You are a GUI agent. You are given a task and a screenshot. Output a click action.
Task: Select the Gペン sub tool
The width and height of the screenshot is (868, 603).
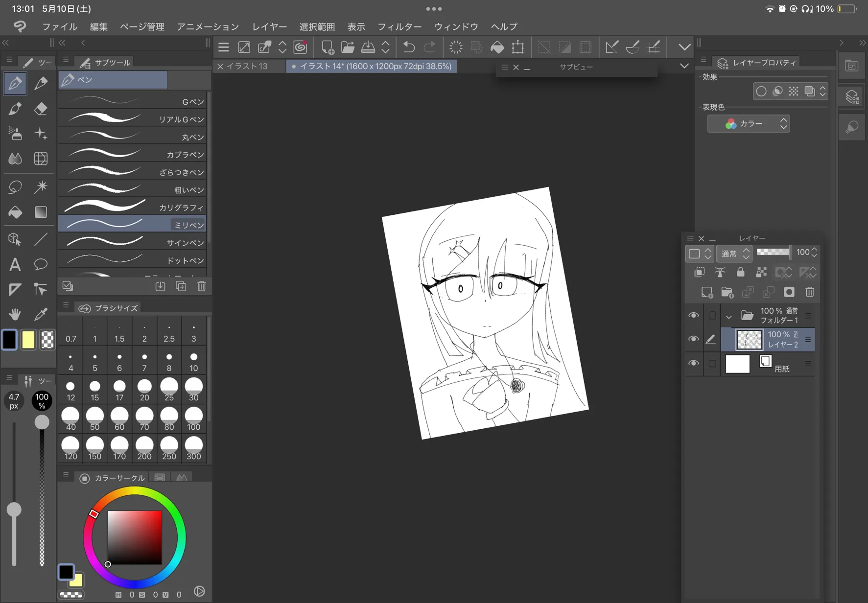click(132, 101)
